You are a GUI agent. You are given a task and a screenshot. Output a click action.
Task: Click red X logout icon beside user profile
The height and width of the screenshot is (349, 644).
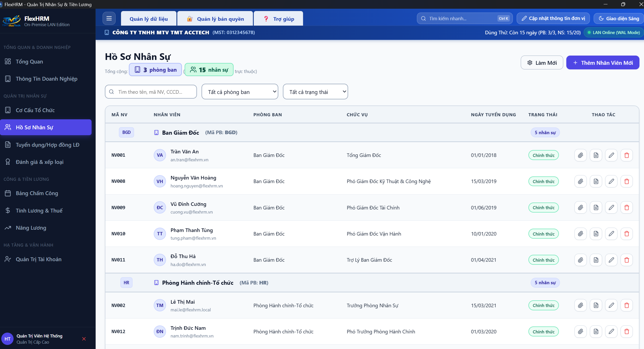[84, 339]
